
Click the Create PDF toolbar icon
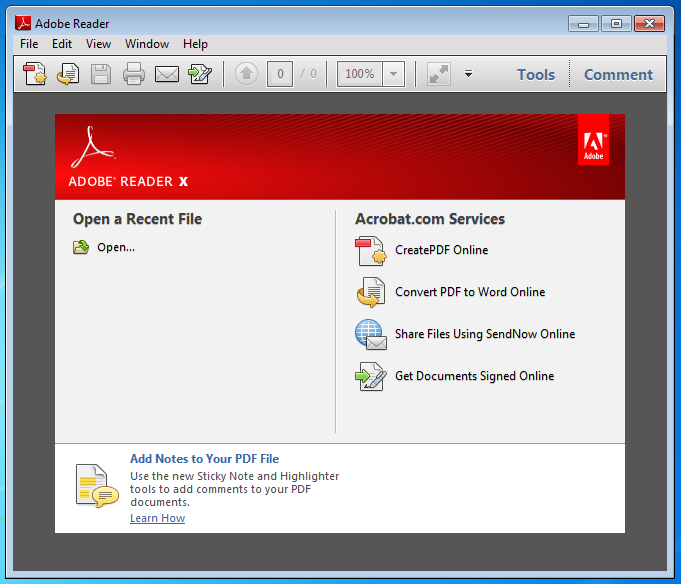click(35, 74)
